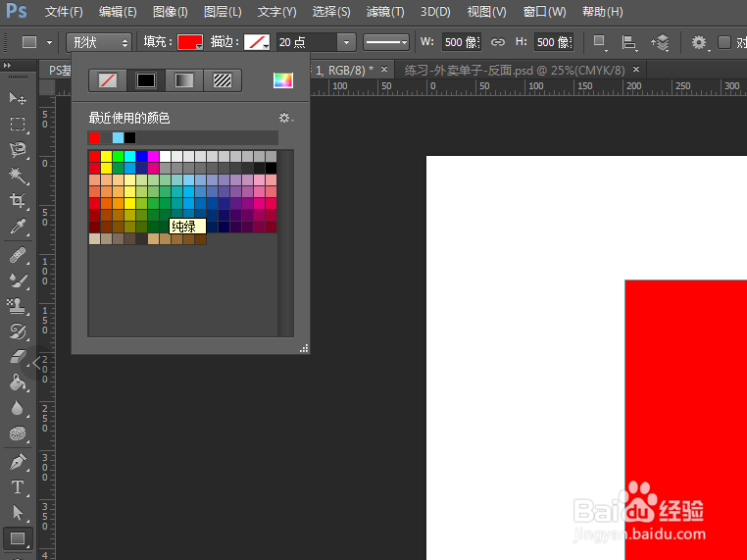
Task: Open the 描边 stroke color dropdown
Action: (257, 42)
